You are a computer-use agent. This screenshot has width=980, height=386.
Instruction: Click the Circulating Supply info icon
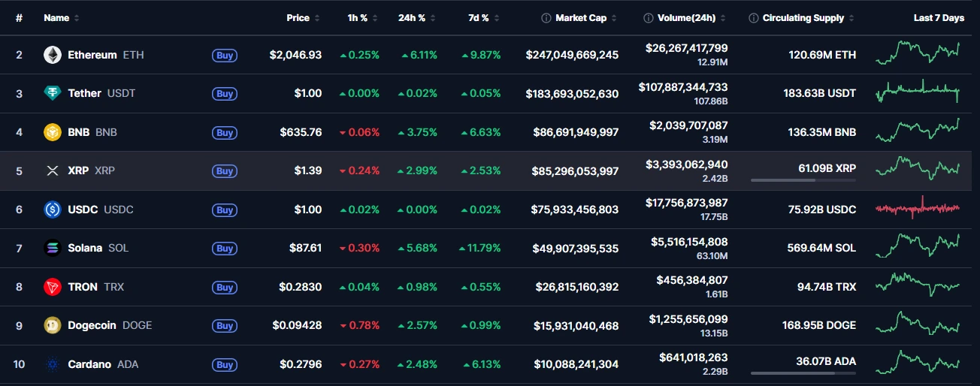[753, 18]
